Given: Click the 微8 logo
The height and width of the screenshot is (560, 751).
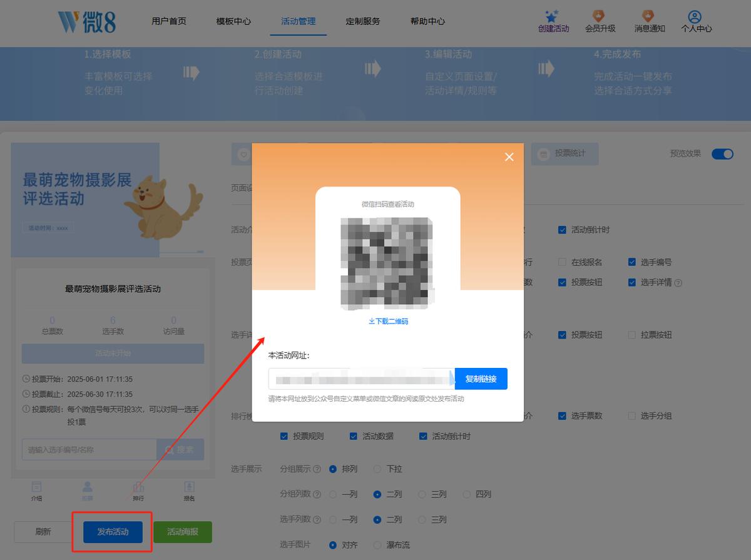Looking at the screenshot, I should [x=87, y=21].
